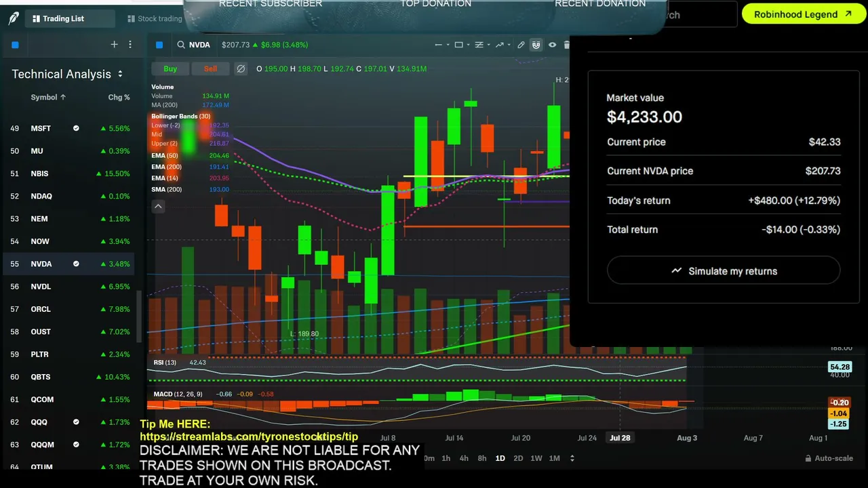Click Simulate my returns button
Image resolution: width=868 pixels, height=488 pixels.
(x=724, y=271)
